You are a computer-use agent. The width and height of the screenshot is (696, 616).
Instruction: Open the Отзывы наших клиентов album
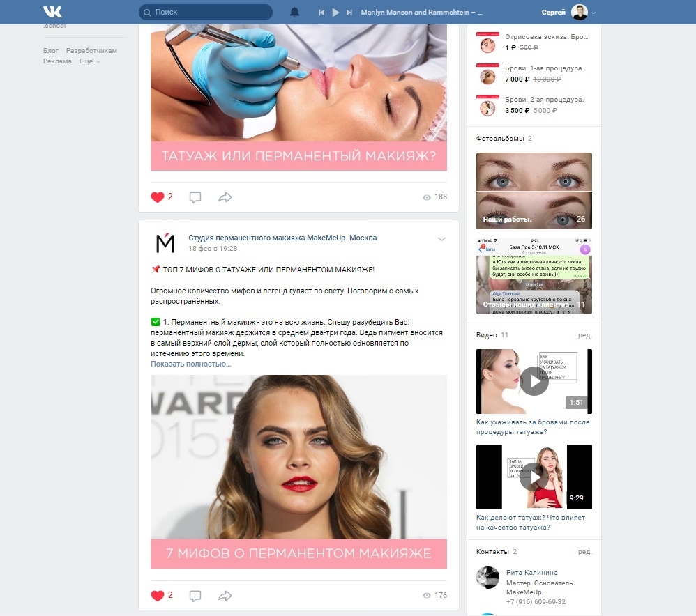534,276
